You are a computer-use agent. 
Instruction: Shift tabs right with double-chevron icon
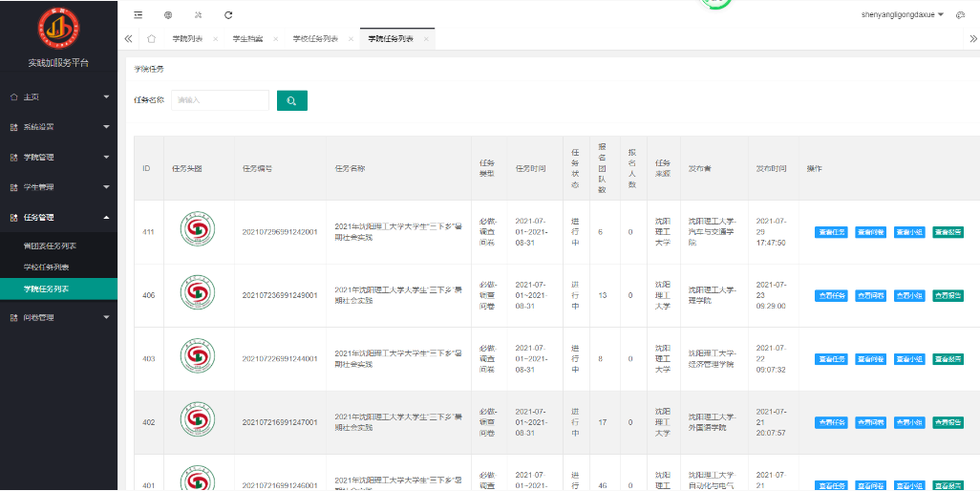(972, 39)
